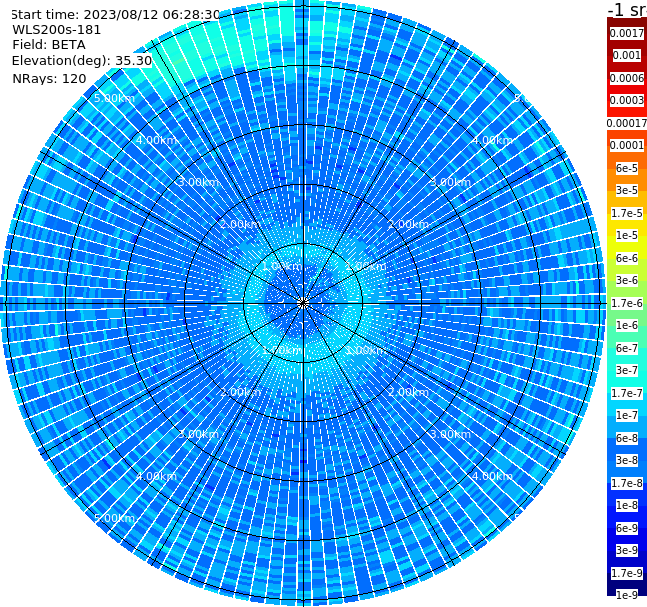Click the southwest 2.00km range label

click(x=241, y=392)
